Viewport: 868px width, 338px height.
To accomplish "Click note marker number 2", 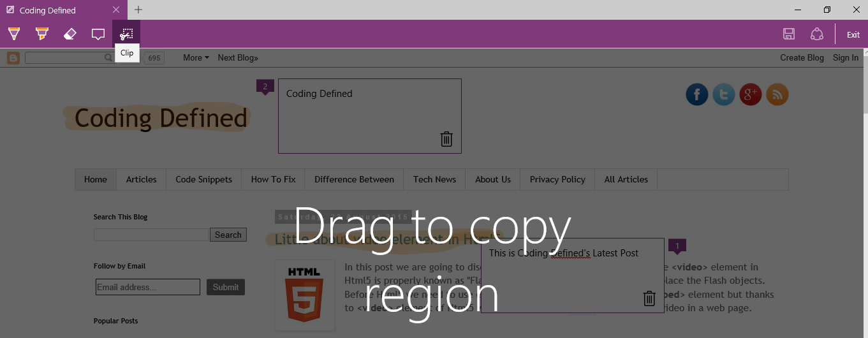I will point(265,87).
